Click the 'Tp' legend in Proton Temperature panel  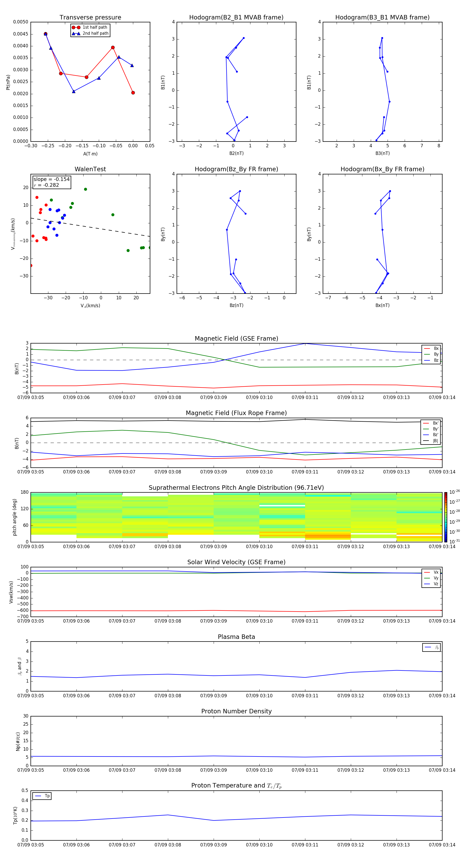click(42, 796)
